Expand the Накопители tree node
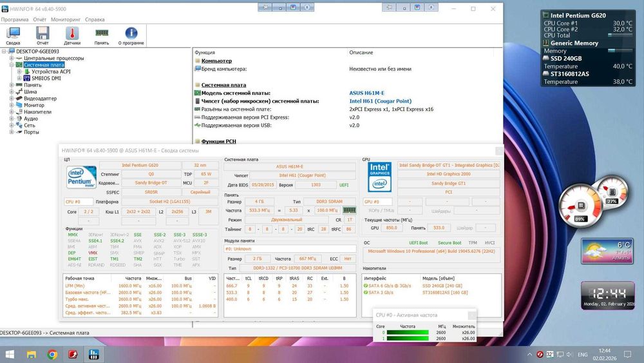 click(12, 112)
